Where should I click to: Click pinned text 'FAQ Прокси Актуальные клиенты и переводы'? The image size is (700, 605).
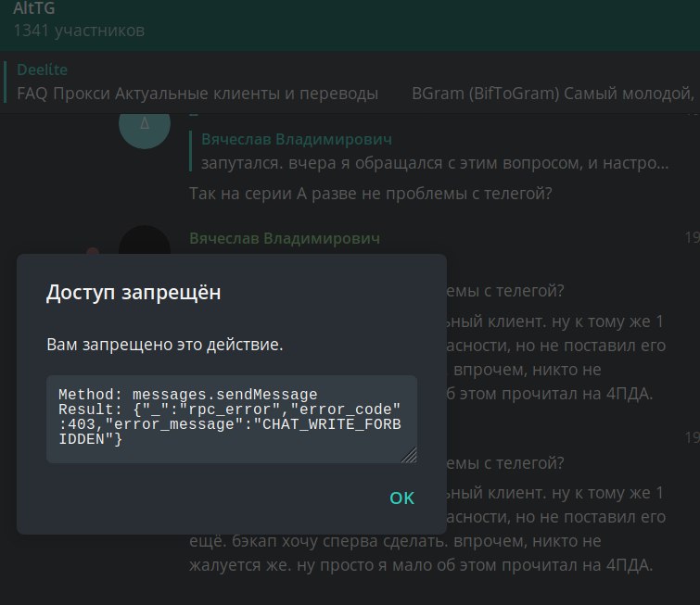pyautogui.click(x=197, y=94)
